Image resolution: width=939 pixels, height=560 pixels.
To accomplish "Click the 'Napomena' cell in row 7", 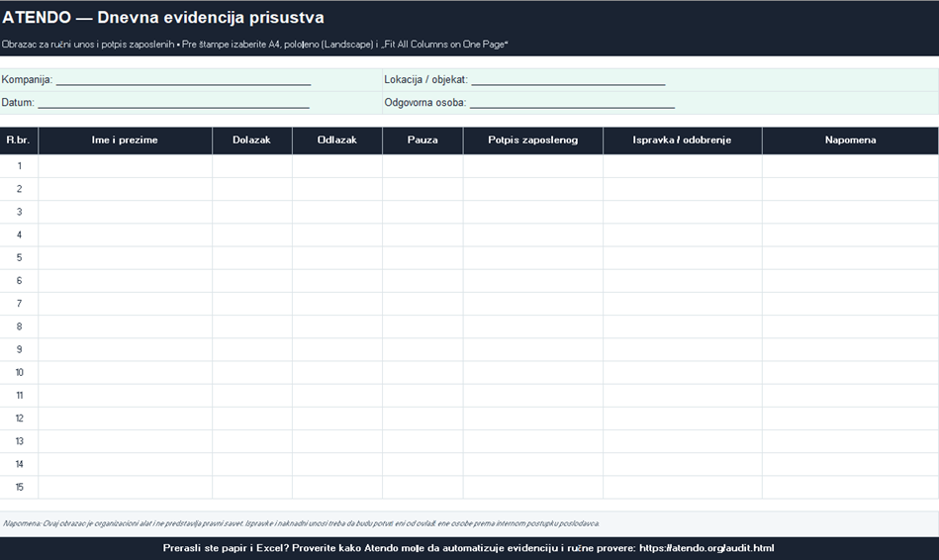I will [850, 304].
